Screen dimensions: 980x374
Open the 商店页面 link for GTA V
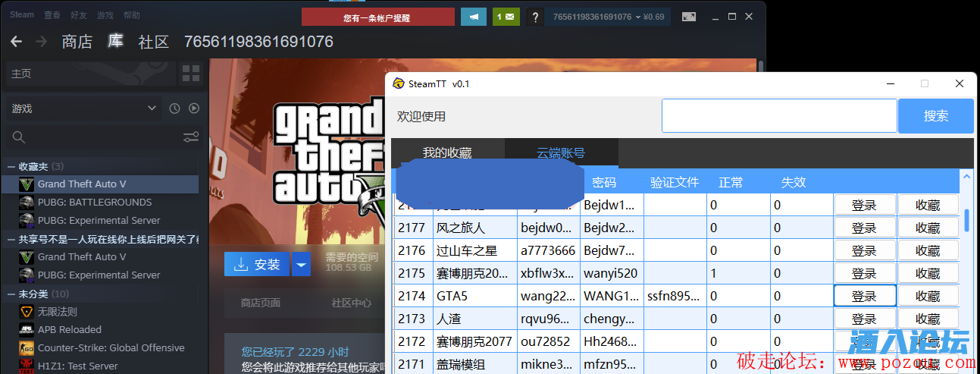click(x=261, y=303)
